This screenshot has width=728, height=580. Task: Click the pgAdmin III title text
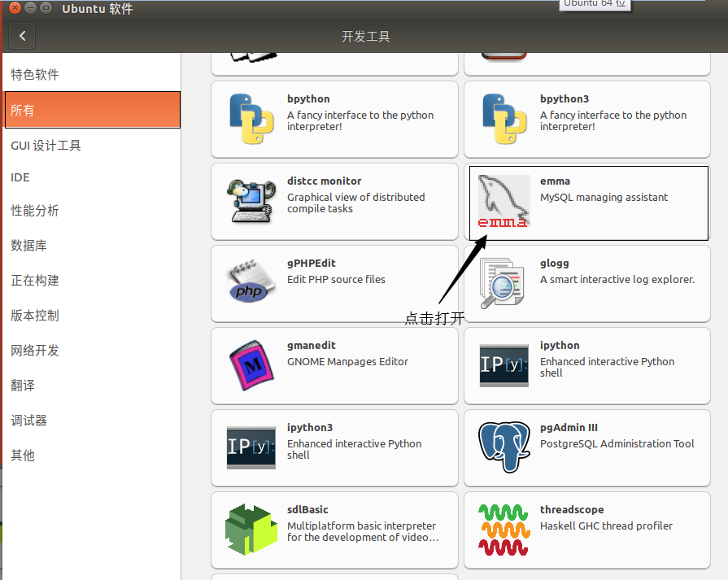569,428
